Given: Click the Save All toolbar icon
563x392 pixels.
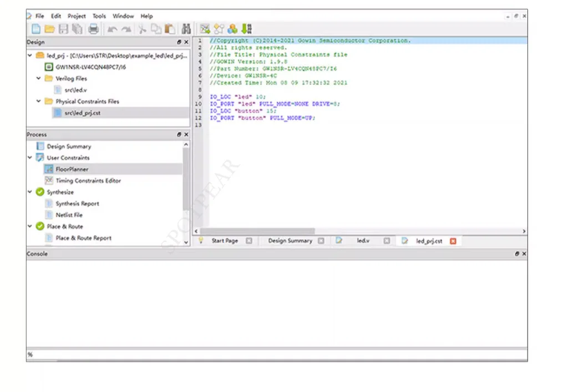Looking at the screenshot, I should pos(77,29).
